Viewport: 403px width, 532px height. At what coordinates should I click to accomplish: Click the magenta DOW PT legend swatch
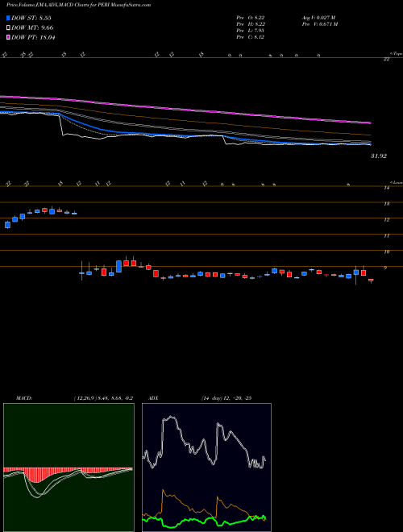[8, 37]
